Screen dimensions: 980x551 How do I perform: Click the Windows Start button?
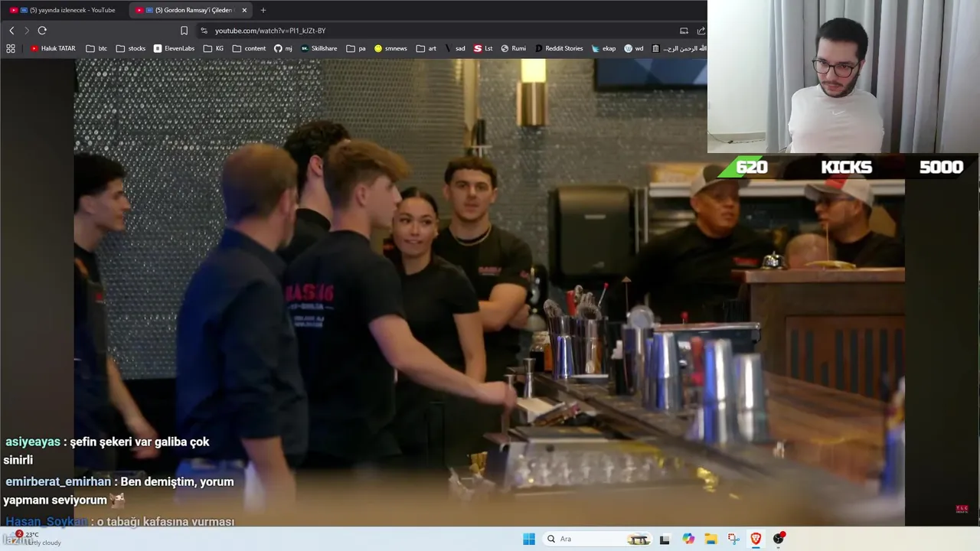pyautogui.click(x=529, y=539)
